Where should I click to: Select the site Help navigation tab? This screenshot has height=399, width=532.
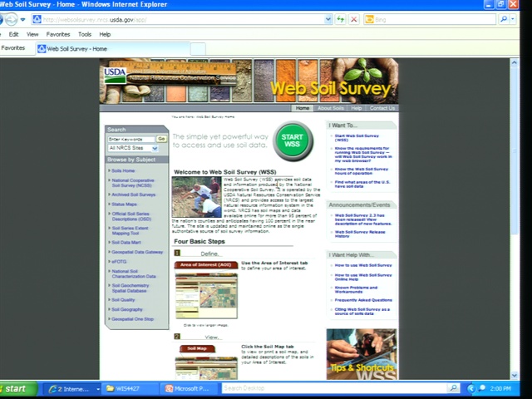coord(357,108)
